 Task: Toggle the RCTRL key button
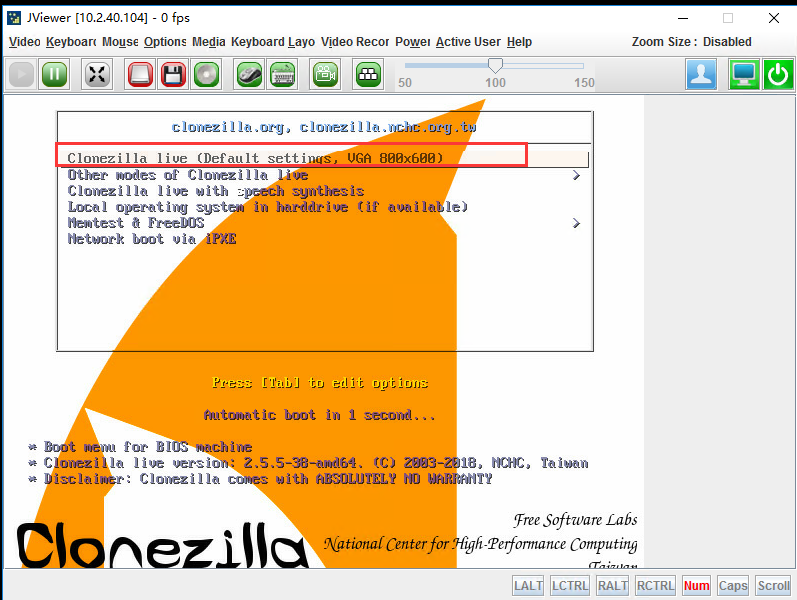point(655,586)
